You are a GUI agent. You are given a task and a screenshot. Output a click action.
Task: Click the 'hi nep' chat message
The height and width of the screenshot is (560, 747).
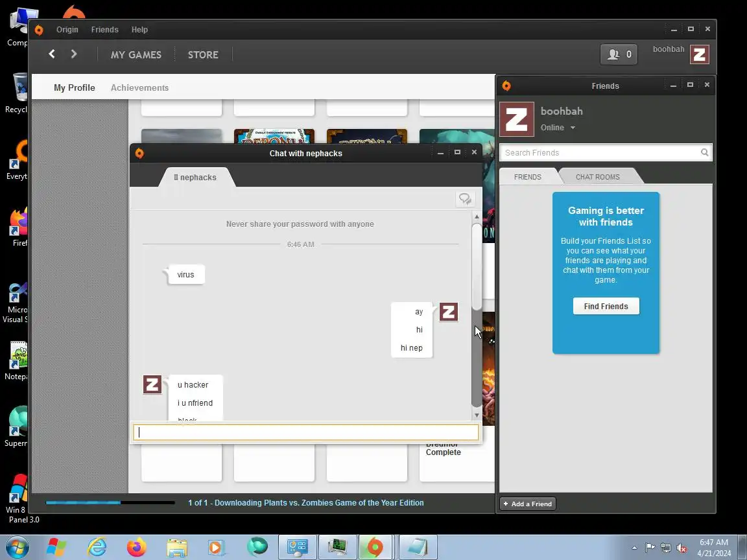click(412, 347)
